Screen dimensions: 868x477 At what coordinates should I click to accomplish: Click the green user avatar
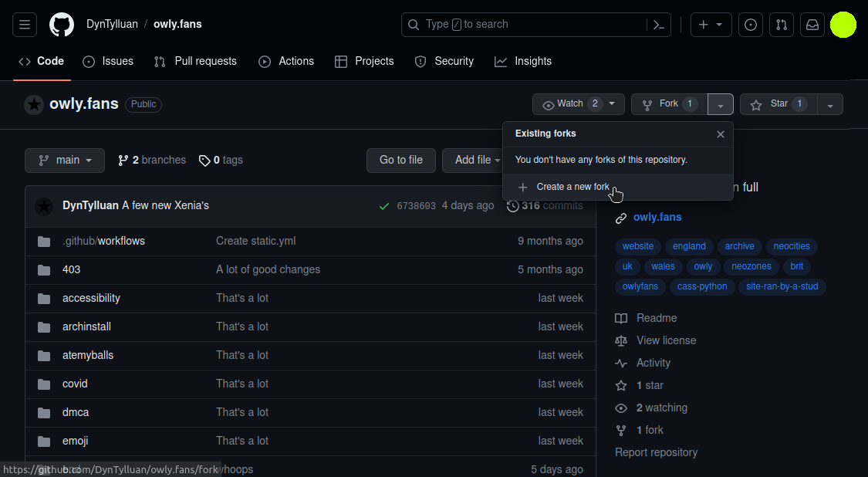(x=843, y=25)
